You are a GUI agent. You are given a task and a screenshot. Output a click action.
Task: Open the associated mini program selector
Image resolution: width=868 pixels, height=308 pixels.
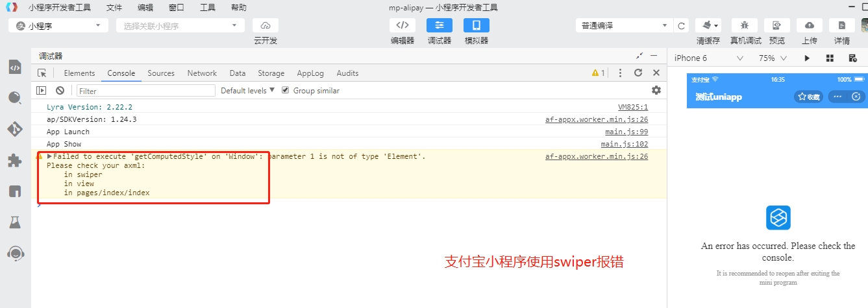coord(180,26)
